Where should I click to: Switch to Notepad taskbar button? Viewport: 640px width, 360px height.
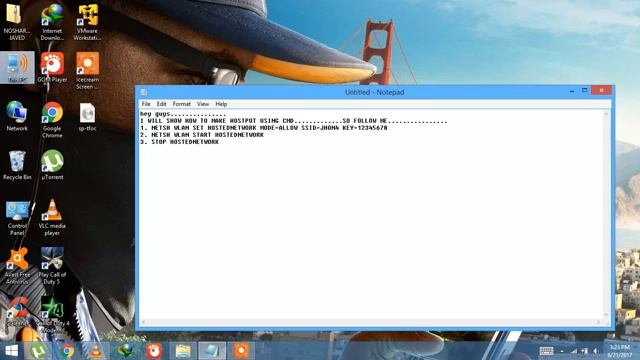(212, 351)
